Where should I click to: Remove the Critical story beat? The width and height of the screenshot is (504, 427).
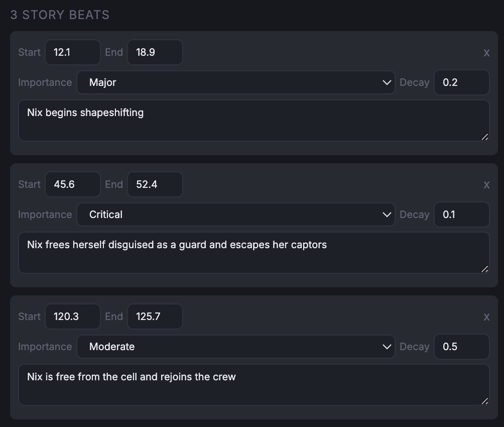tap(486, 185)
